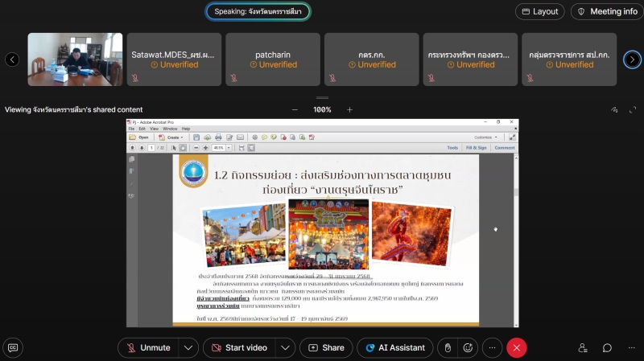Viewport: 644px width, 361px height.
Task: Turn on closed captions
Action: pyautogui.click(x=12, y=347)
